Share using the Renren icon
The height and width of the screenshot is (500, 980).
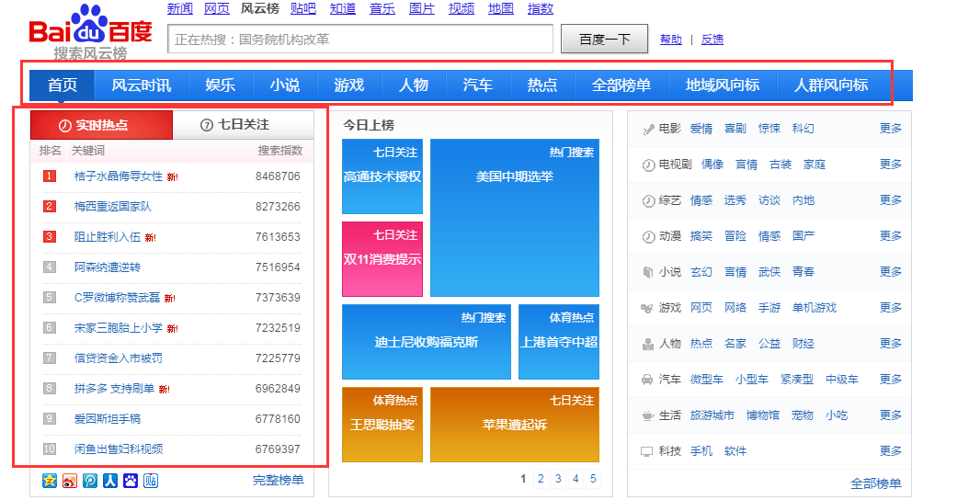click(110, 481)
